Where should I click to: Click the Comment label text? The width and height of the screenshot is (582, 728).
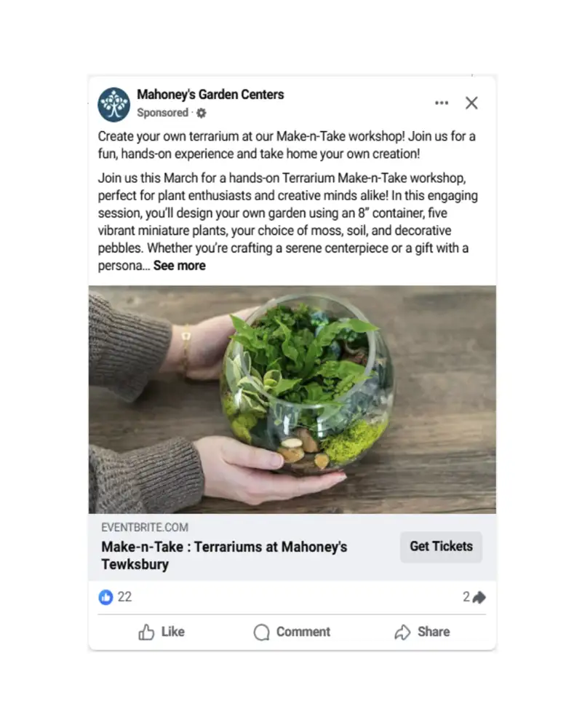tap(303, 632)
